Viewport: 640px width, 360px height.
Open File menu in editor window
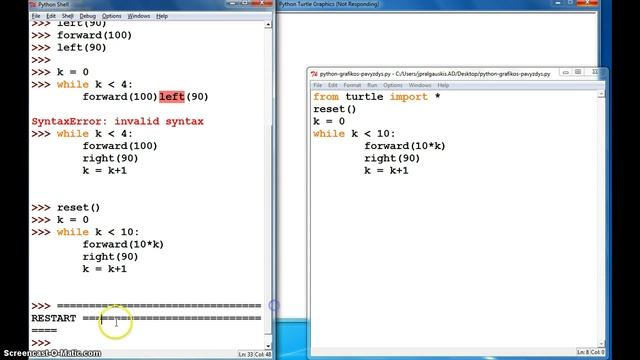tap(318, 85)
